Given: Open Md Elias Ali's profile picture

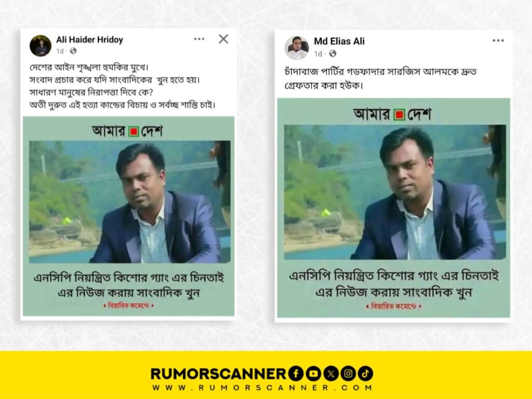Looking at the screenshot, I should pyautogui.click(x=297, y=48).
